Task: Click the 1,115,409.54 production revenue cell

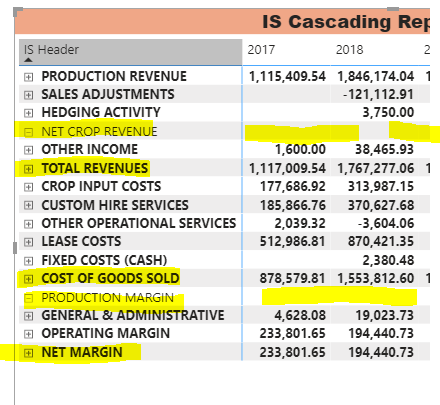Action: click(287, 77)
